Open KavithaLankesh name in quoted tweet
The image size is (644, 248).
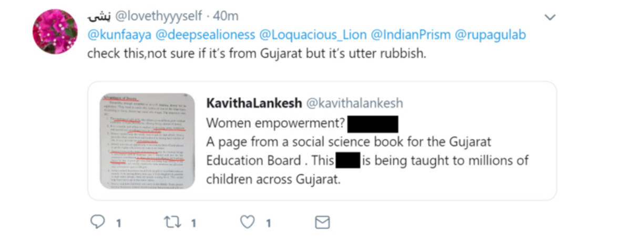[x=254, y=103]
